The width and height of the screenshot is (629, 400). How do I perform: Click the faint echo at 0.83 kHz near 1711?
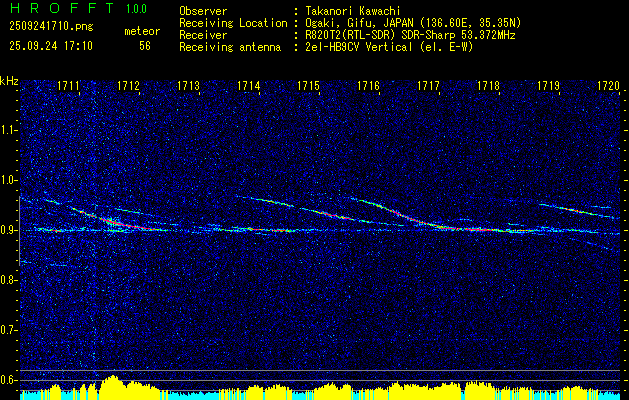pyautogui.click(x=44, y=264)
